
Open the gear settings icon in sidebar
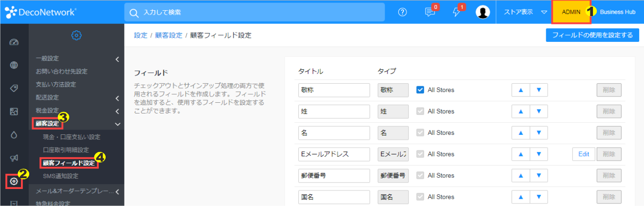pyautogui.click(x=14, y=181)
